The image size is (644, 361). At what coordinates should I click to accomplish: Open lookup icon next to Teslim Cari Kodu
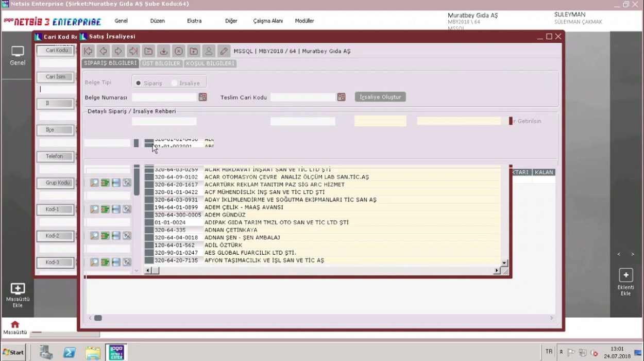tap(341, 97)
